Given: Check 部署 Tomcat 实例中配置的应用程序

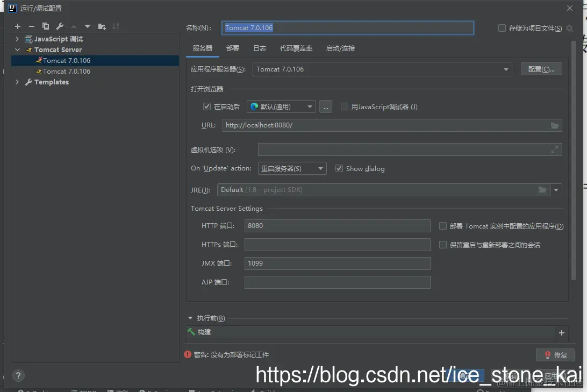Looking at the screenshot, I should coord(443,226).
